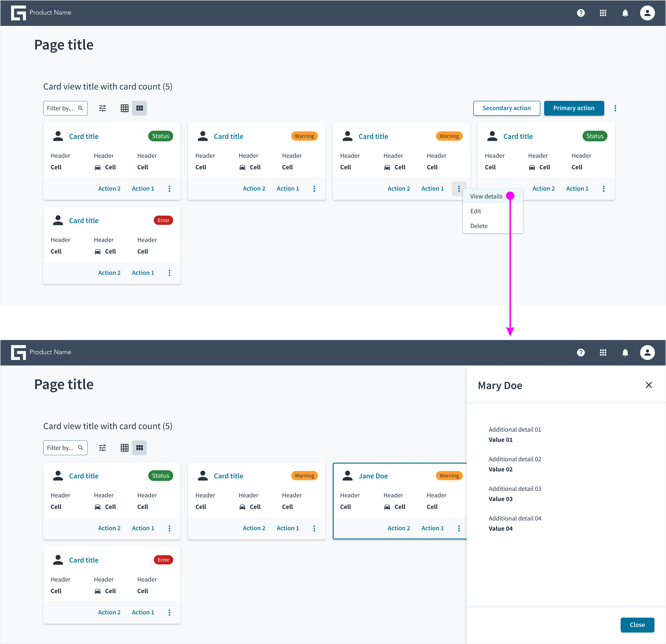Click the Warning badge on the Jane Doe card
Viewport: 666px width, 644px height.
[x=449, y=475]
